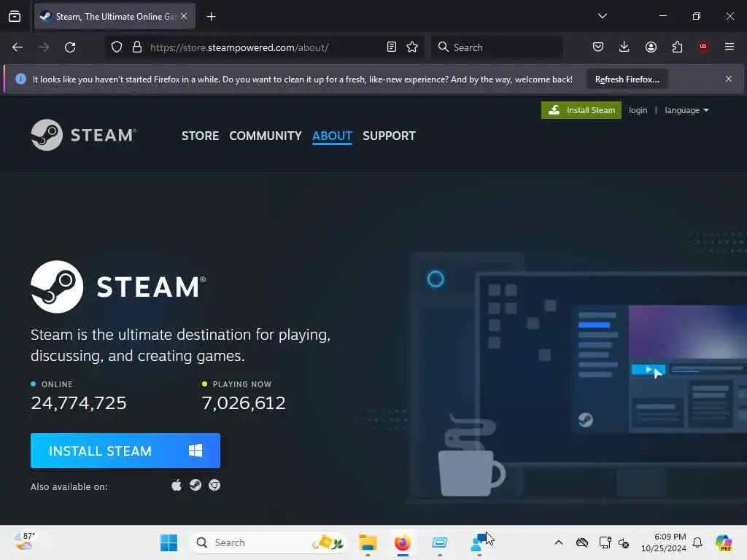Open a new browser tab
The image size is (747, 560).
click(x=211, y=17)
